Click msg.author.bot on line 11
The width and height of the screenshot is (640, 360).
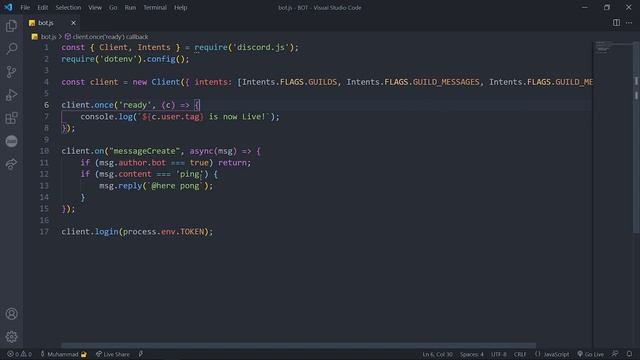pyautogui.click(x=133, y=163)
